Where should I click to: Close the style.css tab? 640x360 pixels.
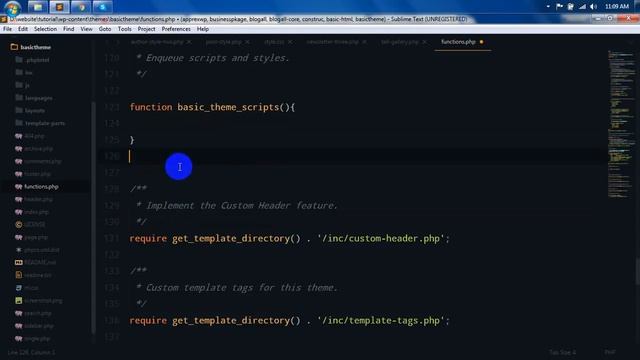point(290,42)
